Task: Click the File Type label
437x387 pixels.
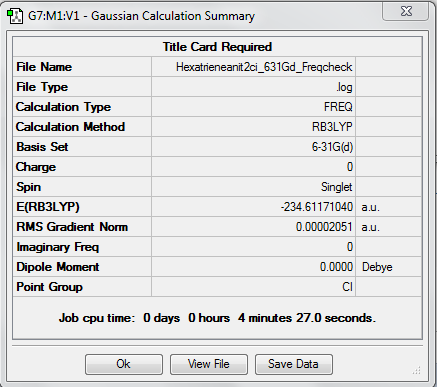Action: [x=42, y=87]
